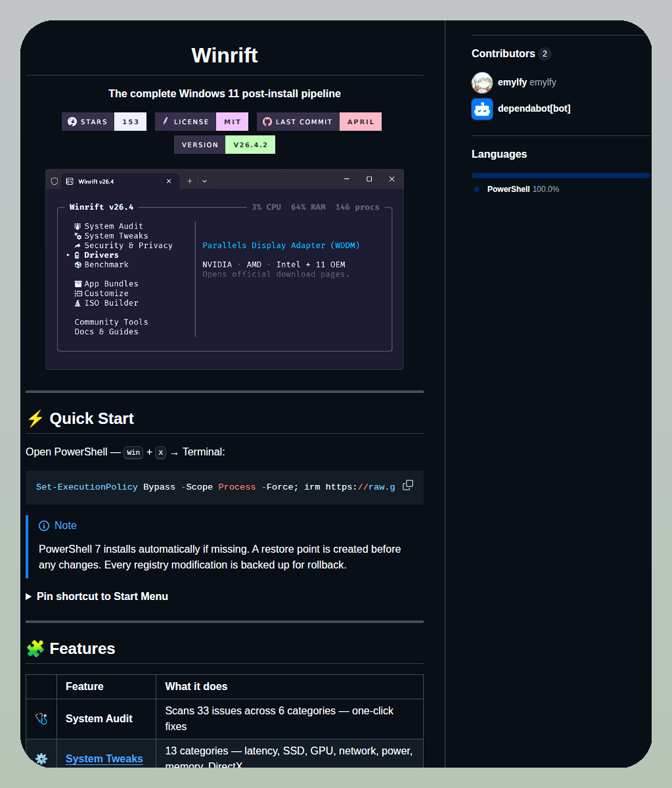
Task: Click the PowerShell 100.0% language entry
Action: pos(523,189)
